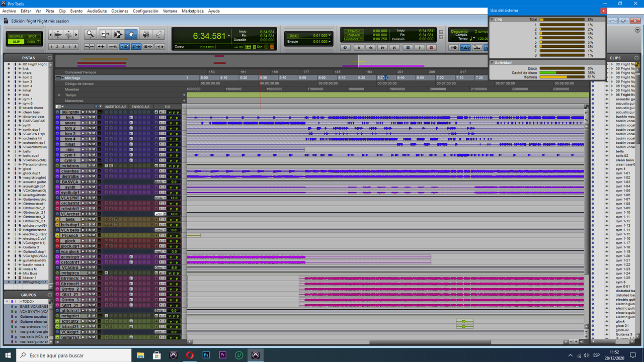Open Grid value dropdown
The height and width of the screenshot is (362, 644).
[330, 35]
